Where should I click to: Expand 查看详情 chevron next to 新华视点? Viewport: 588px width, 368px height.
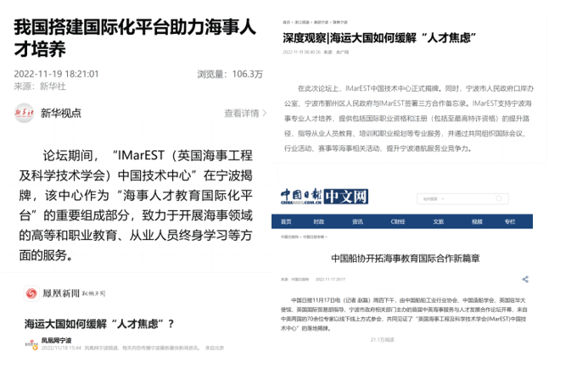point(263,113)
